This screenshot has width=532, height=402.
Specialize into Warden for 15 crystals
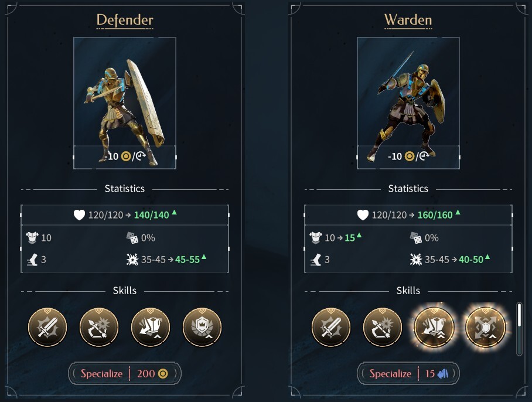point(408,373)
